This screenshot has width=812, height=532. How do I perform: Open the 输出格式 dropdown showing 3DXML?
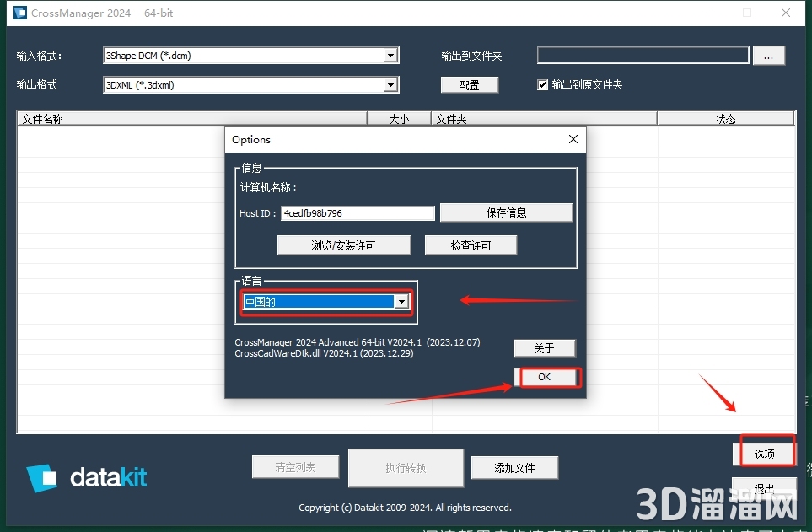[x=390, y=84]
